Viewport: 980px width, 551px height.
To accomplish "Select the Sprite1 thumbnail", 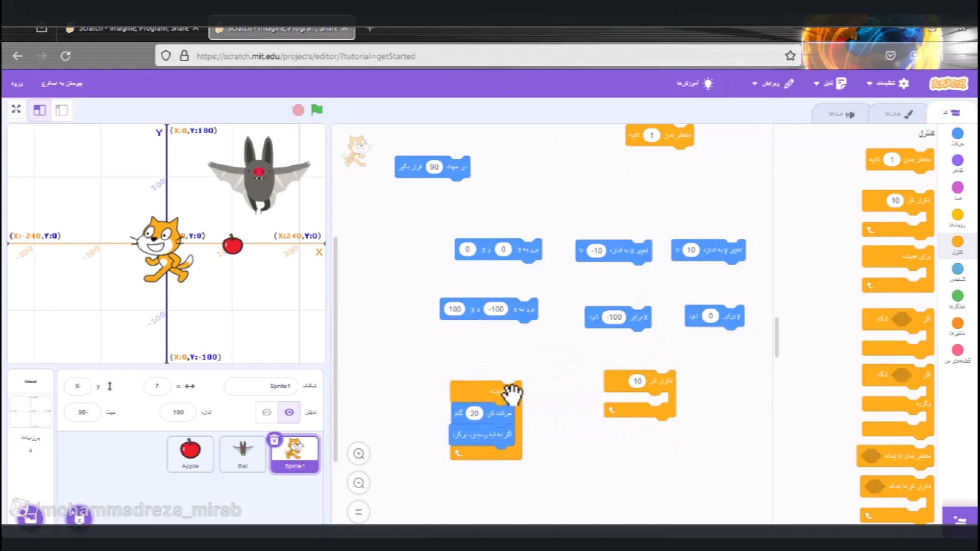I will click(x=295, y=454).
